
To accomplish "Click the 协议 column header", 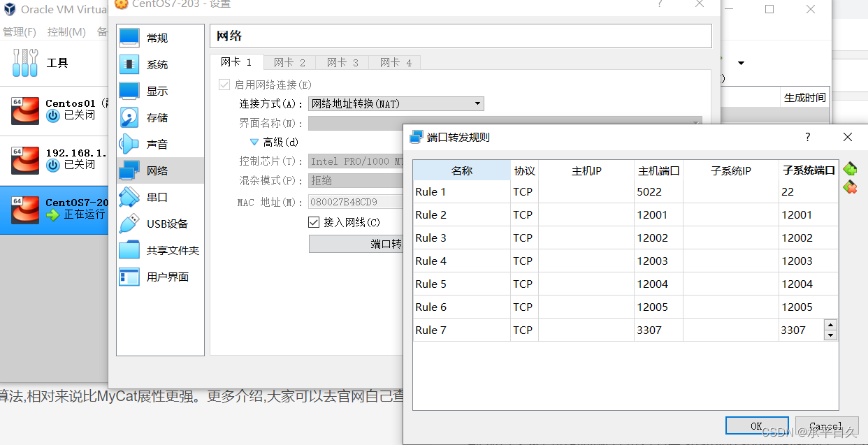I will 525,170.
